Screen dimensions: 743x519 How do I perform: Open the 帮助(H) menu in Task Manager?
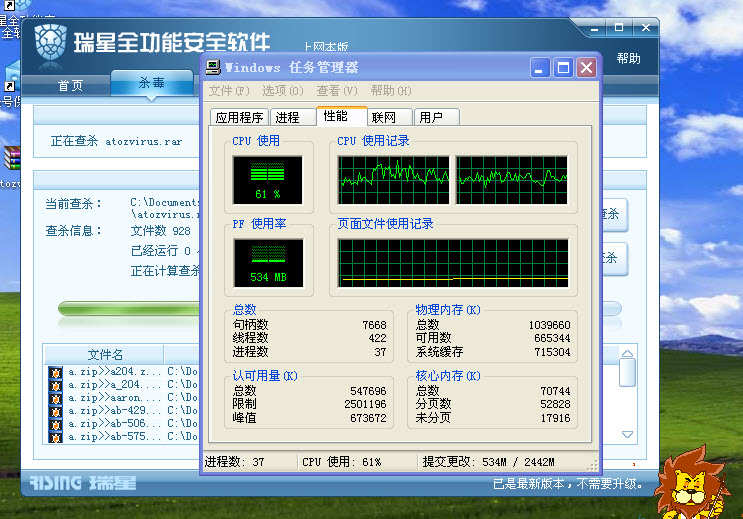click(391, 91)
